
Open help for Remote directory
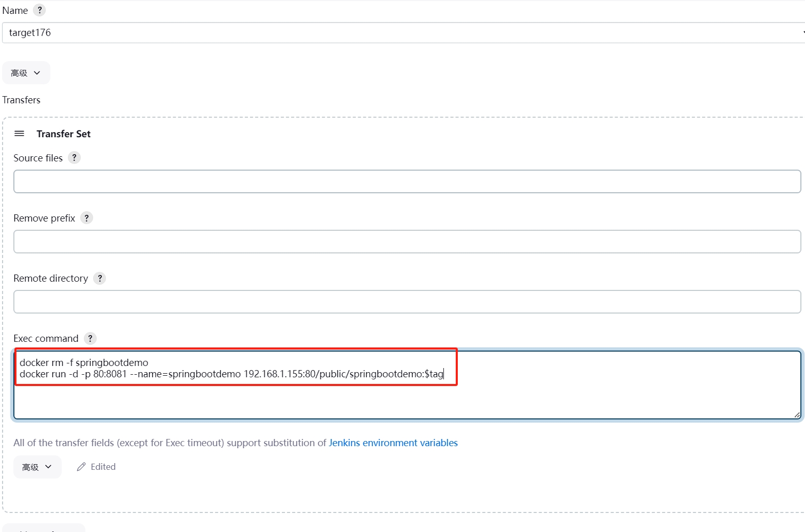click(x=100, y=278)
